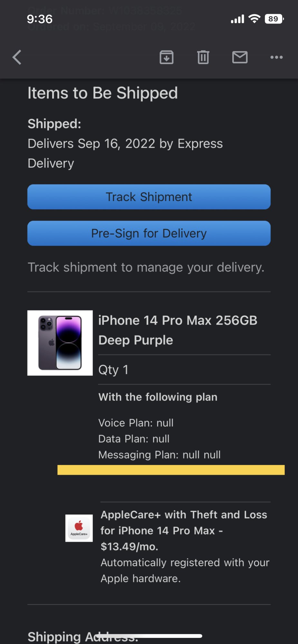298x644 pixels.
Task: Tap the cellular signal bars icon
Action: 237,19
